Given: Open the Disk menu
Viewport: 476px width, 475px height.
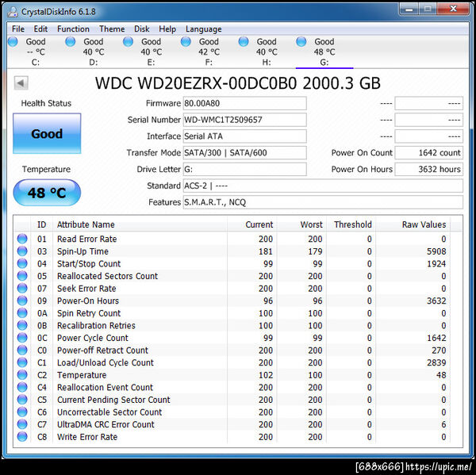Looking at the screenshot, I should pos(141,29).
